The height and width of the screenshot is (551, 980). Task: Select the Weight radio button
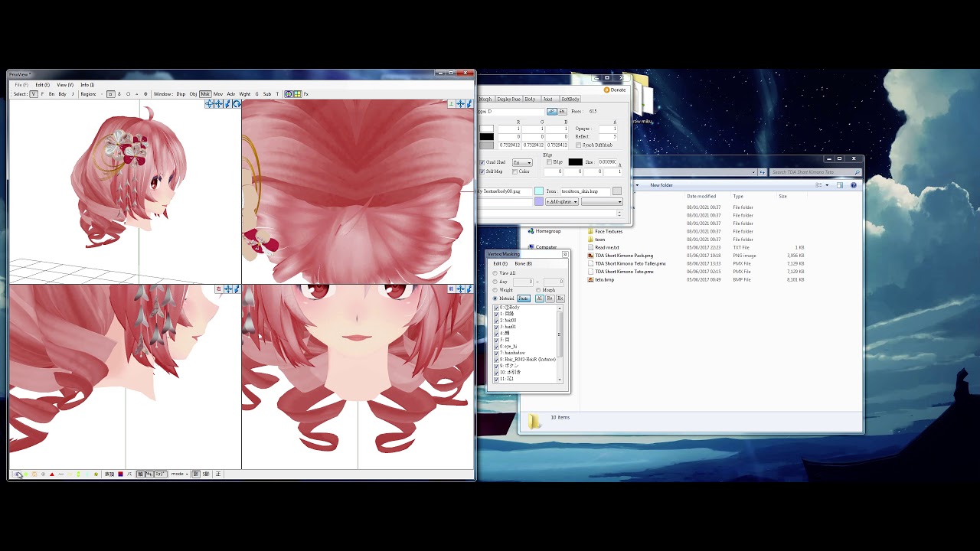pyautogui.click(x=495, y=290)
